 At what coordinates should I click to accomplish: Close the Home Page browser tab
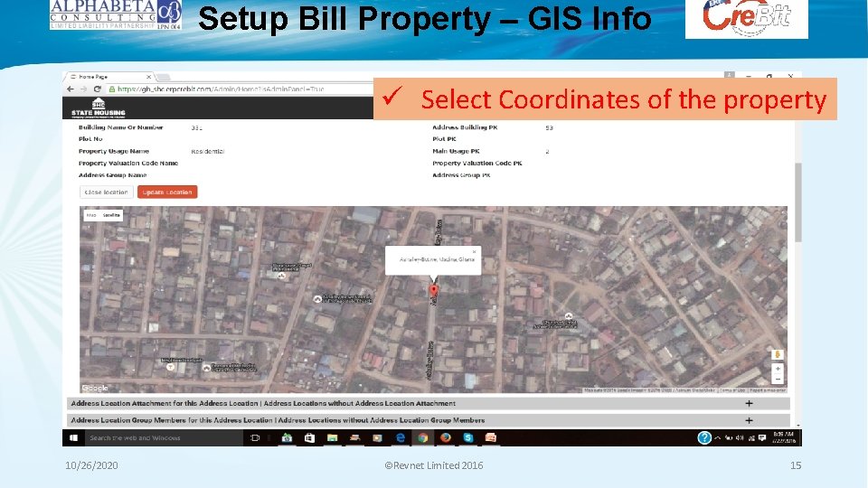tap(148, 77)
